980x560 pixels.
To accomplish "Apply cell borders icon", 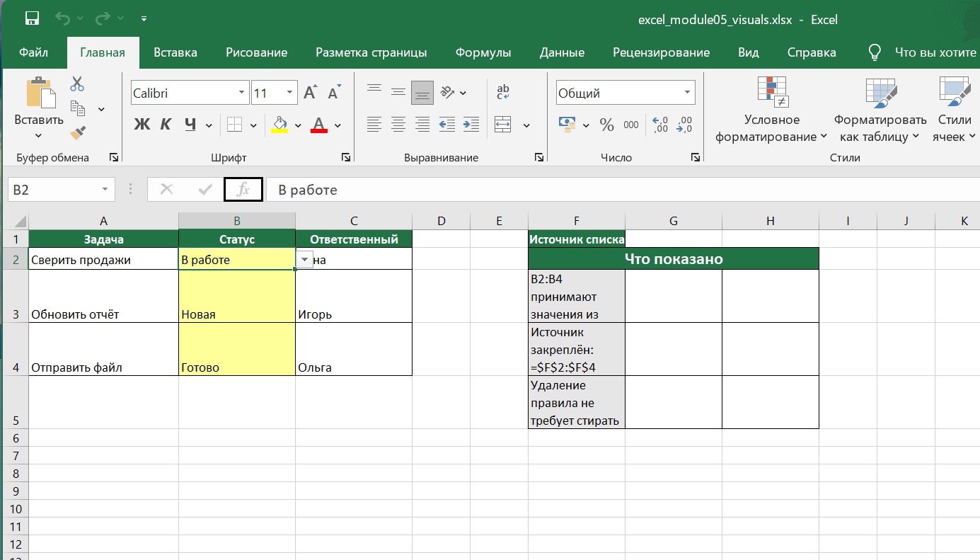I will (235, 125).
